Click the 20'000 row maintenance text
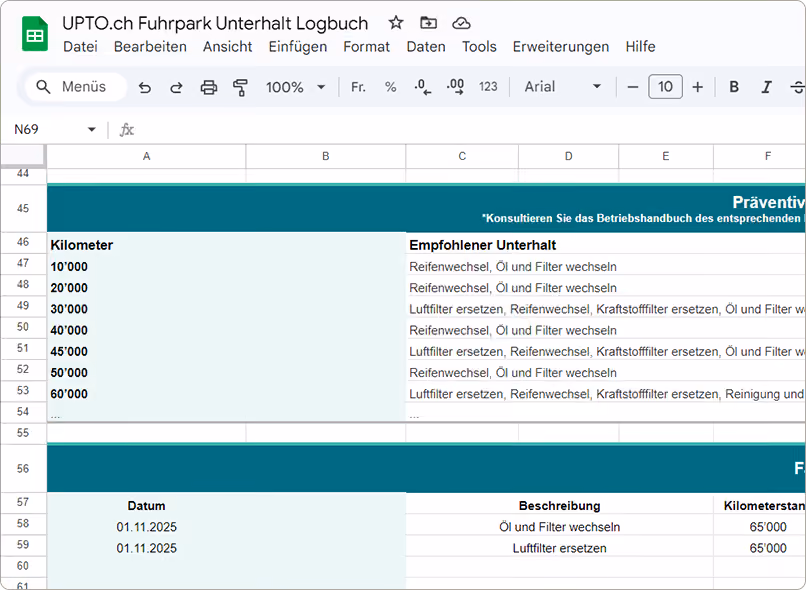806x590 pixels. (513, 288)
